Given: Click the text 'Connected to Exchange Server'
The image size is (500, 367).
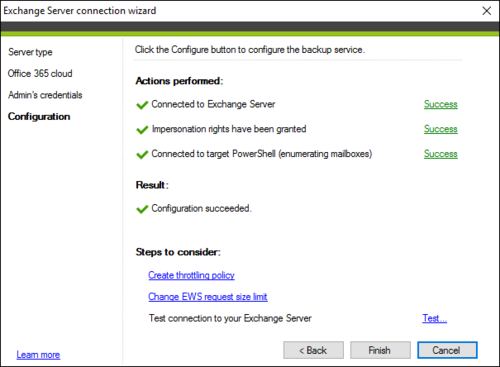Looking at the screenshot, I should 213,104.
